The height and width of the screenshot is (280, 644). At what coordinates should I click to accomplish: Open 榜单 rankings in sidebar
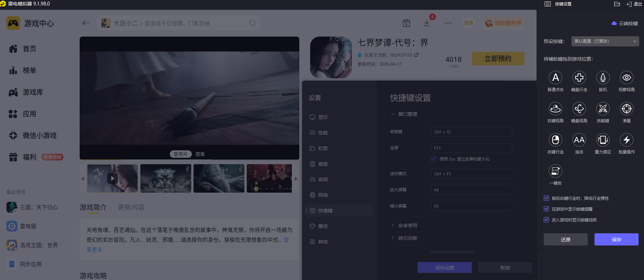pos(22,70)
